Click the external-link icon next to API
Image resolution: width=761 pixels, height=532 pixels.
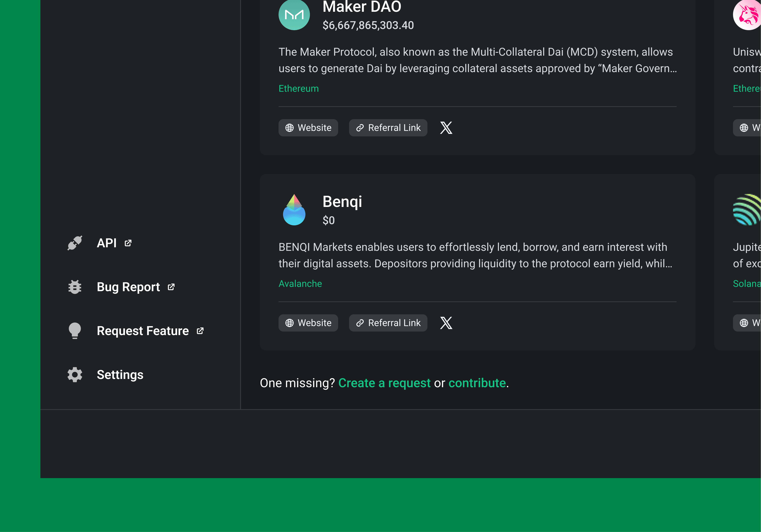(128, 243)
